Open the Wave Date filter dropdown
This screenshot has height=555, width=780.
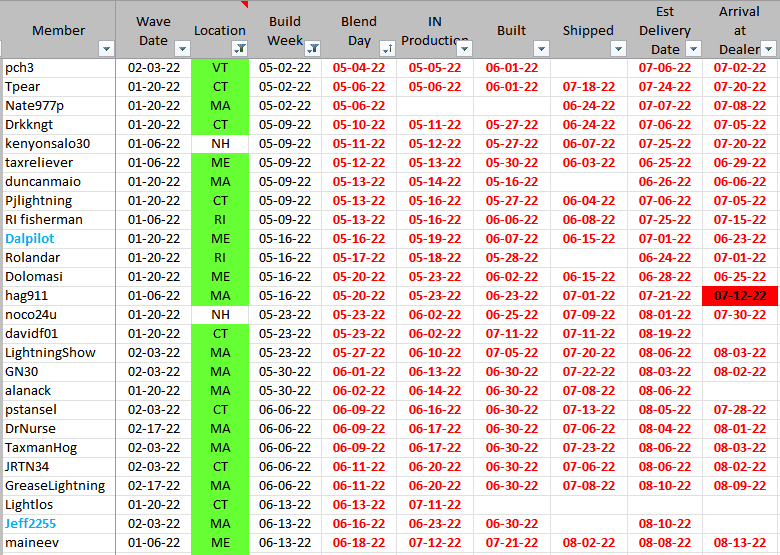click(x=182, y=49)
